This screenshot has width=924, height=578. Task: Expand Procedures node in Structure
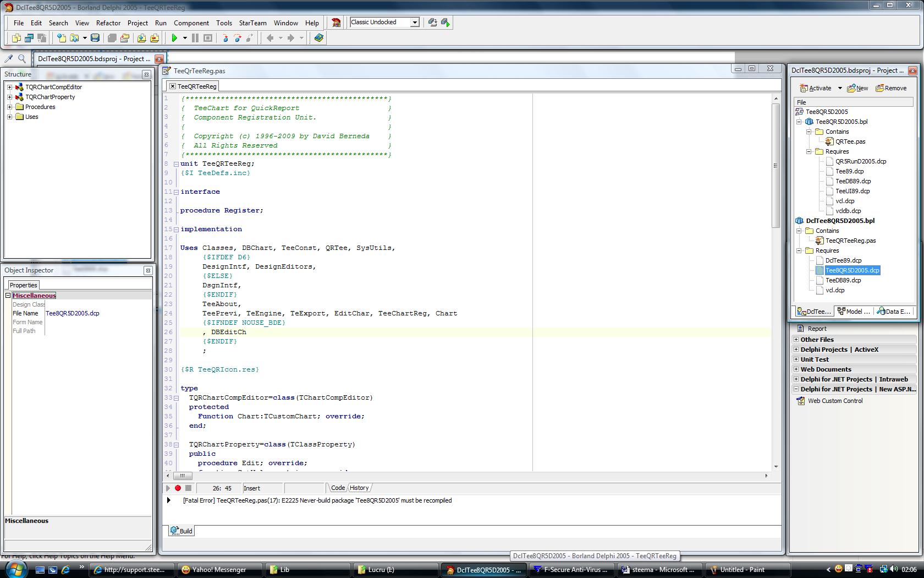coord(9,107)
